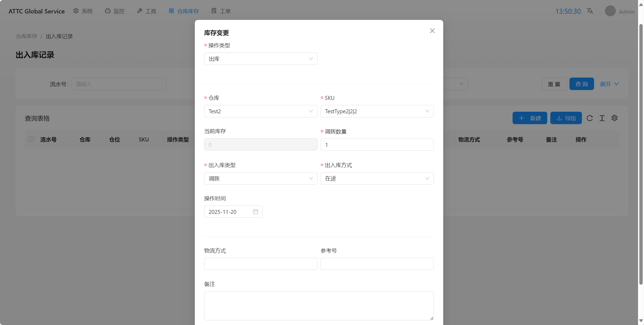The image size is (644, 325).
Task: Click the 导出 export button
Action: [566, 118]
